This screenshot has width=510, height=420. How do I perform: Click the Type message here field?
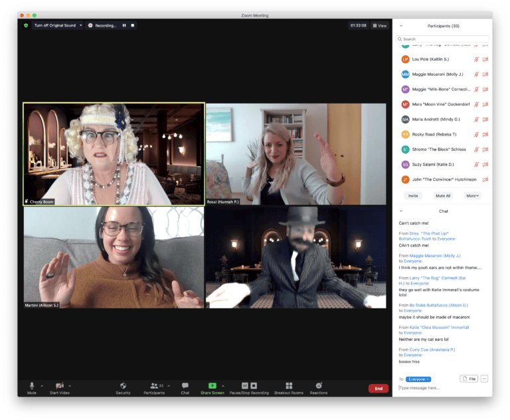(x=442, y=387)
